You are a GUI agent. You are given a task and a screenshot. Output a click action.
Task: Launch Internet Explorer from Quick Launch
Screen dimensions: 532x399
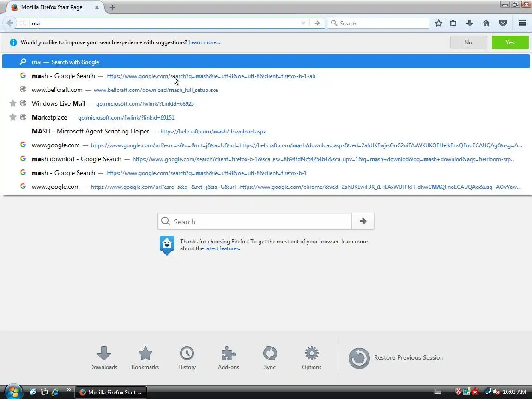[x=55, y=392]
